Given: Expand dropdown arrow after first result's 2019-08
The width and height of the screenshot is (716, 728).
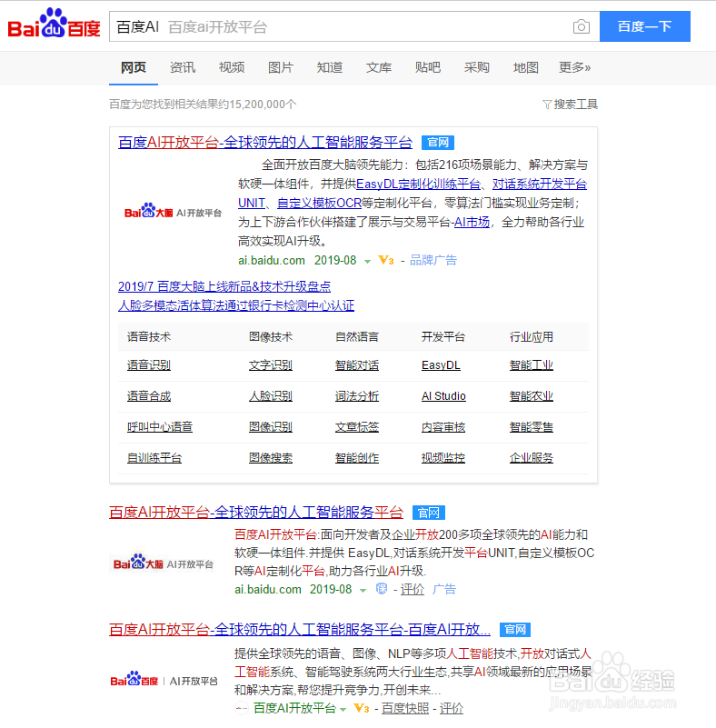Looking at the screenshot, I should pyautogui.click(x=367, y=262).
